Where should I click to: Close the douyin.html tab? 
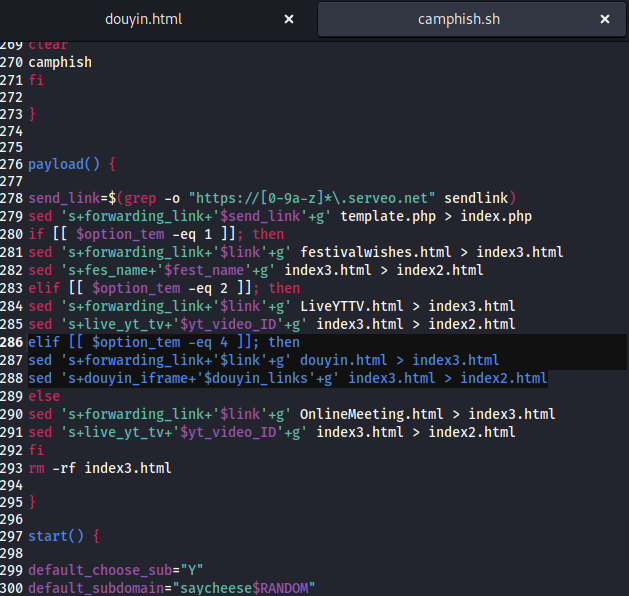[289, 19]
